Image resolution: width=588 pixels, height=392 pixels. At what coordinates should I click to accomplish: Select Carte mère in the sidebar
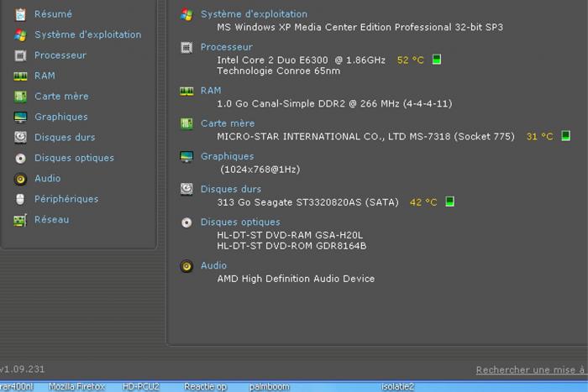pyautogui.click(x=62, y=97)
